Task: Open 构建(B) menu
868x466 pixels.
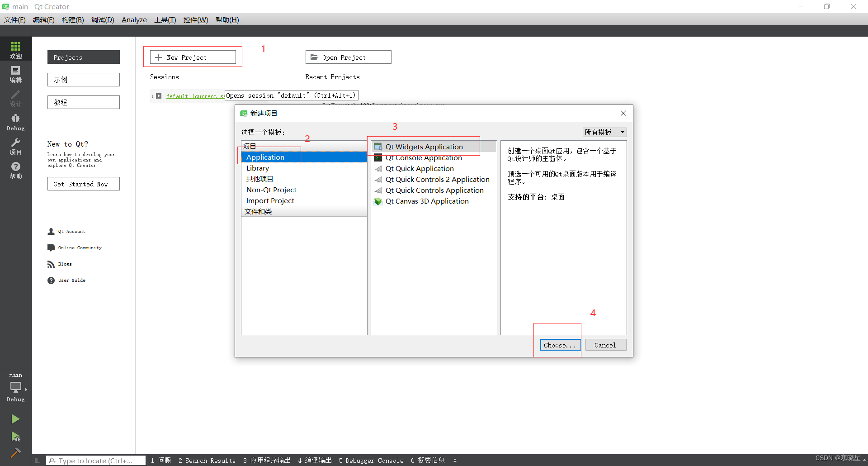Action: click(73, 19)
